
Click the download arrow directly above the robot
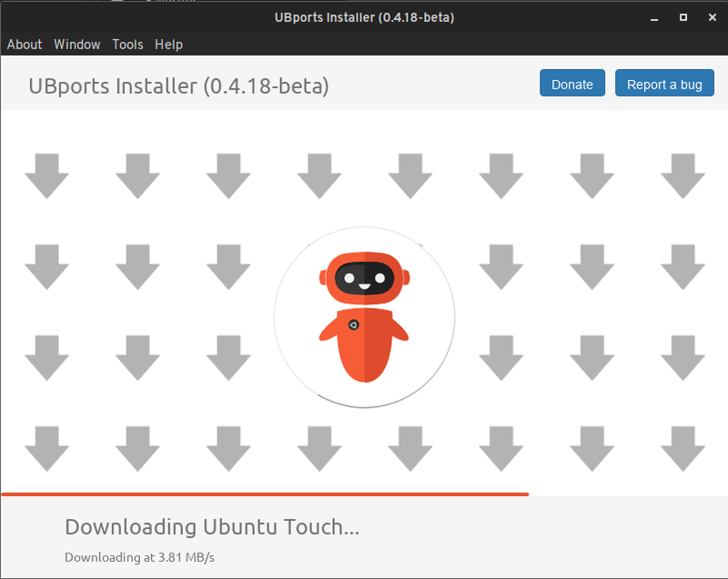tap(319, 176)
